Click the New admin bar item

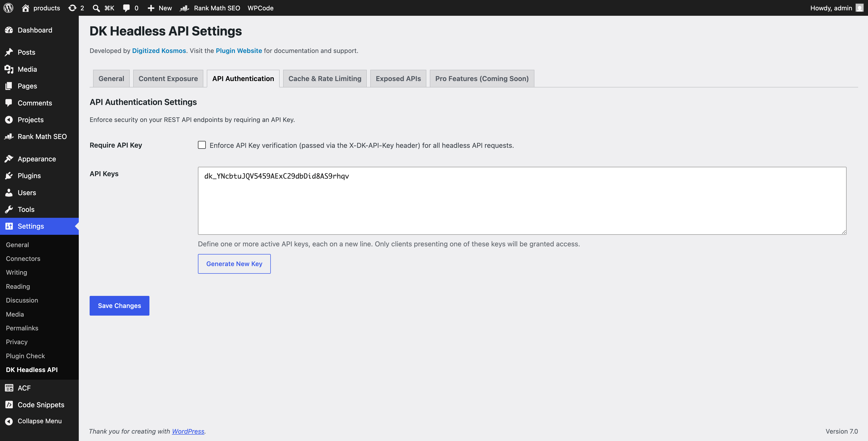tap(160, 8)
